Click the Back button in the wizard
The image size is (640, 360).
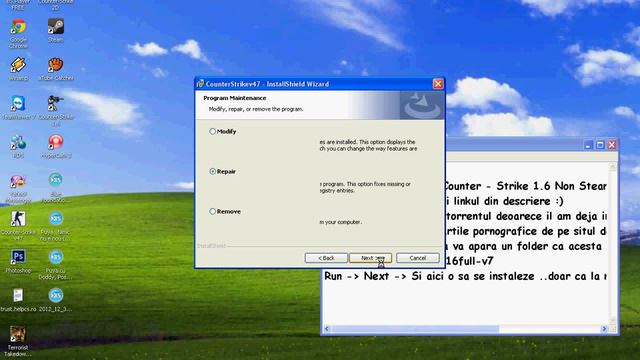[x=326, y=258]
